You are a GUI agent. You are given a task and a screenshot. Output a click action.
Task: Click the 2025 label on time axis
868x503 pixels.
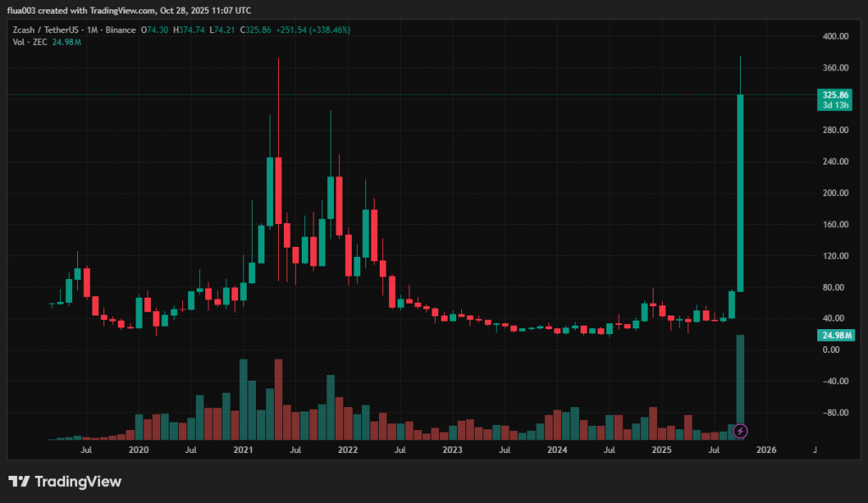click(x=662, y=450)
